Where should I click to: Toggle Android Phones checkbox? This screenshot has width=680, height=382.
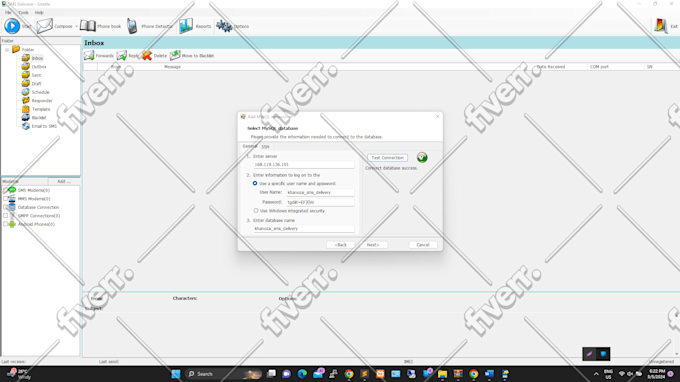point(5,224)
